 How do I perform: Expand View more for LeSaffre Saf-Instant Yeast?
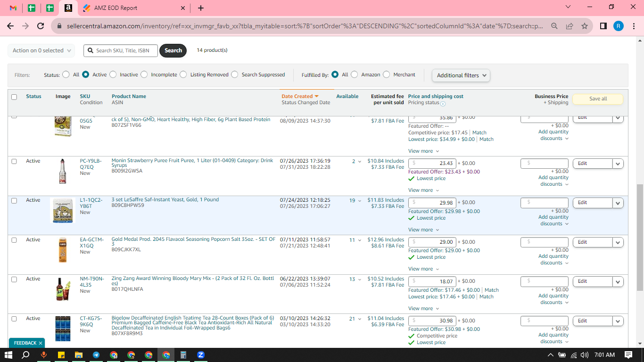click(x=423, y=230)
